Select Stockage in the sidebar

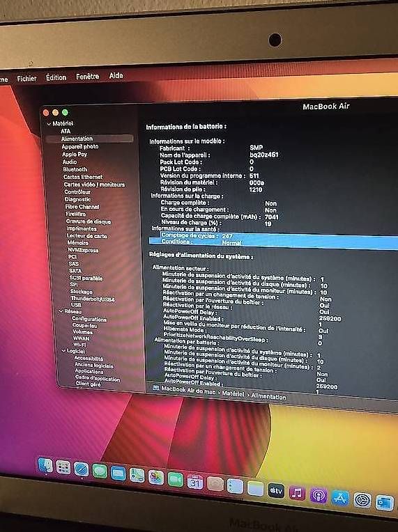click(x=81, y=292)
